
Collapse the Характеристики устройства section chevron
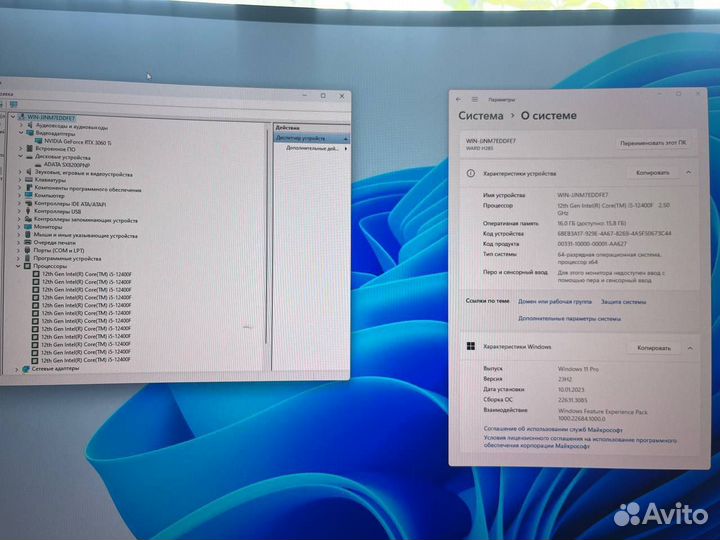[689, 173]
